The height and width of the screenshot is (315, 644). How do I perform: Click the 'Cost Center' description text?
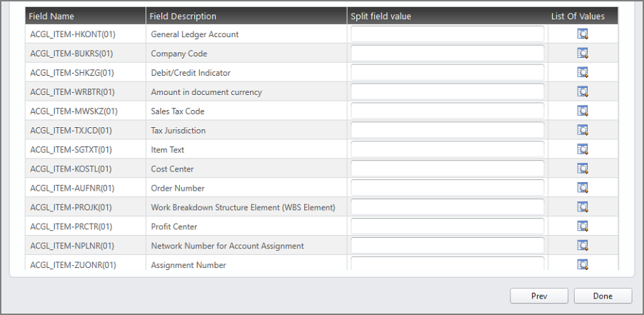click(x=172, y=169)
